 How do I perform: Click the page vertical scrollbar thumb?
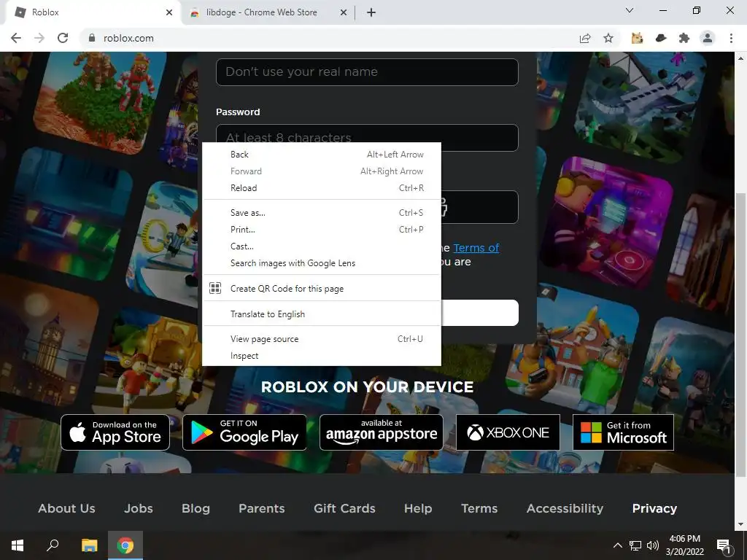[741, 334]
